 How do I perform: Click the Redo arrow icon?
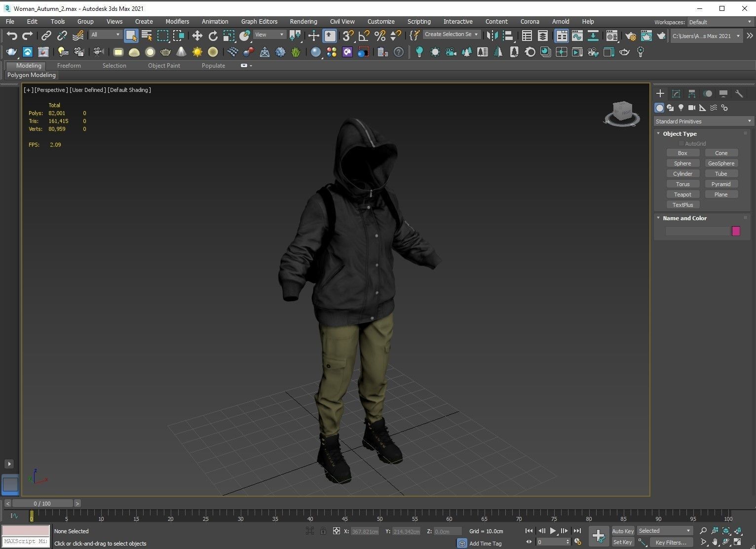pos(28,35)
